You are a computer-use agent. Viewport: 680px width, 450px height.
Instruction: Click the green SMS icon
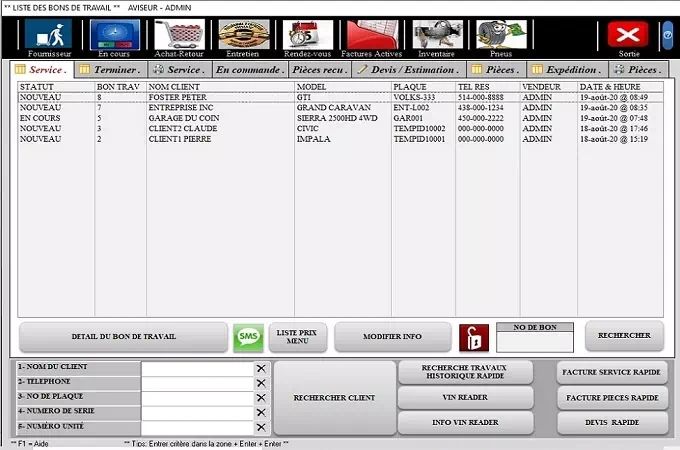(x=248, y=338)
